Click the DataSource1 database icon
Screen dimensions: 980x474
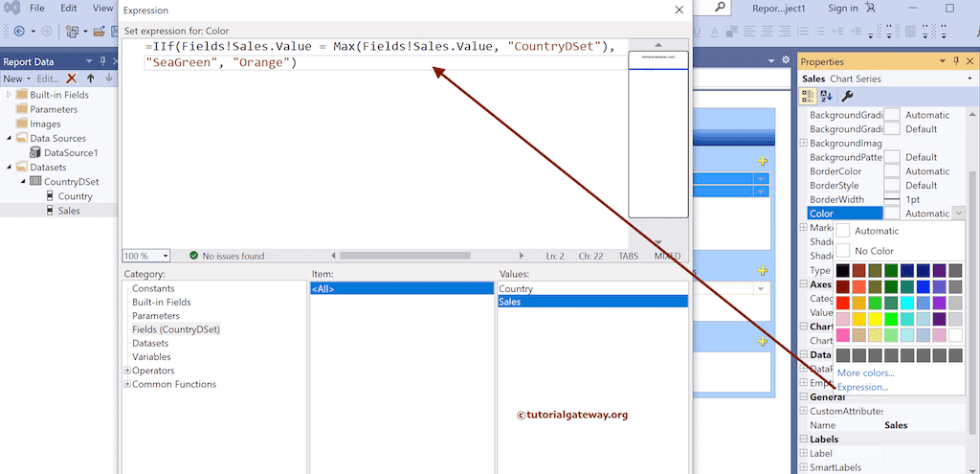35,152
